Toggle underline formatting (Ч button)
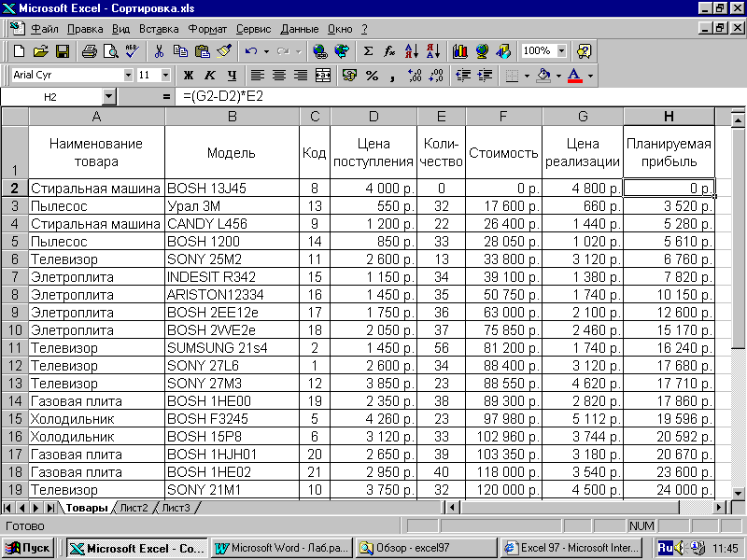The image size is (747, 560). tap(231, 75)
